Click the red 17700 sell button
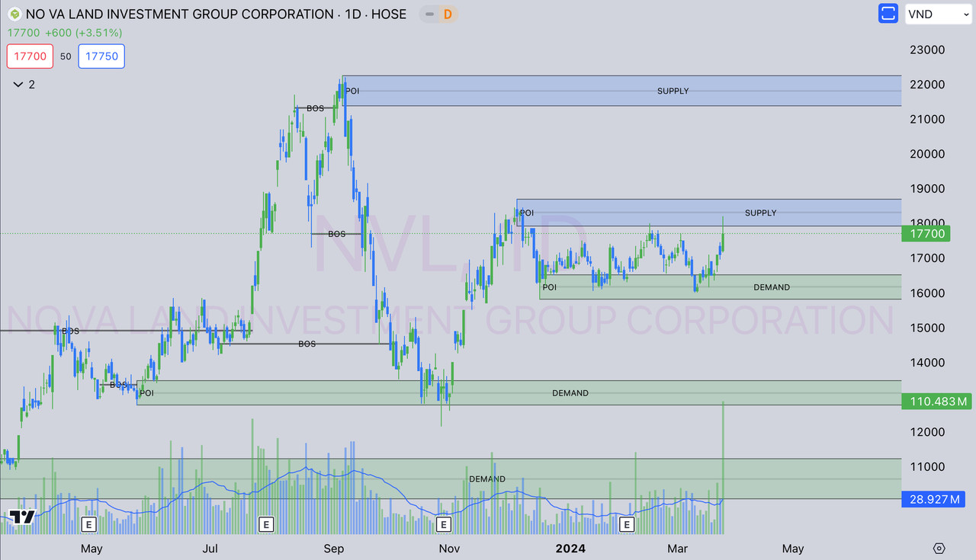The image size is (976, 560). pyautogui.click(x=30, y=56)
